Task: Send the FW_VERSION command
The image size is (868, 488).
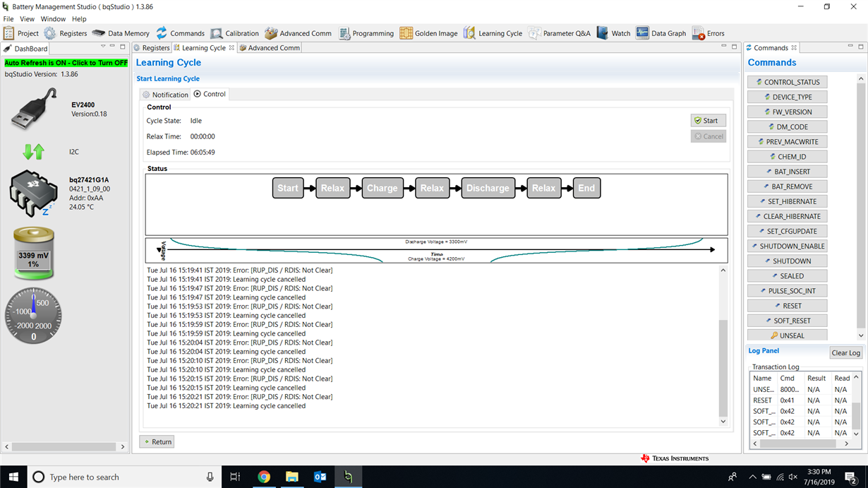Action: click(788, 112)
